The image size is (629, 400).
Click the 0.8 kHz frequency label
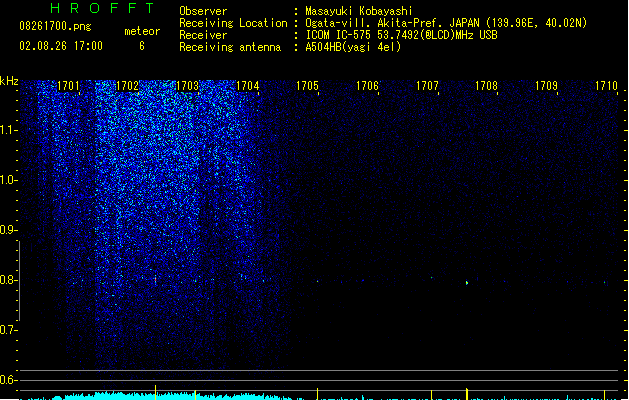point(7,280)
